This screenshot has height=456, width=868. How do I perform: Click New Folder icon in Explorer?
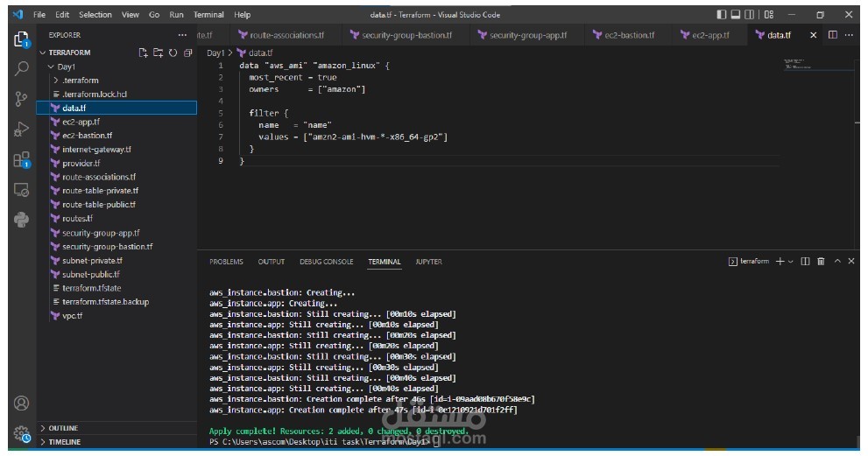(x=158, y=53)
